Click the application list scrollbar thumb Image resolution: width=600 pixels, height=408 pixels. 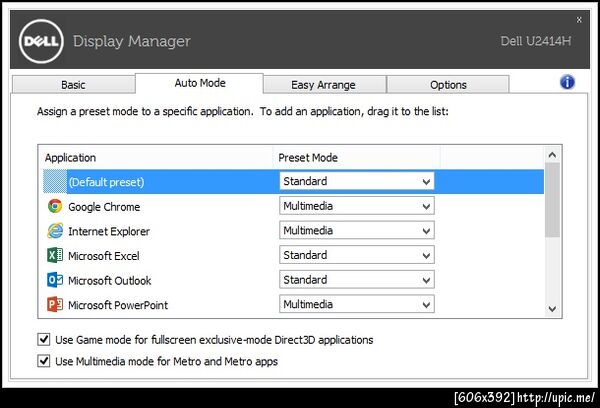click(552, 200)
